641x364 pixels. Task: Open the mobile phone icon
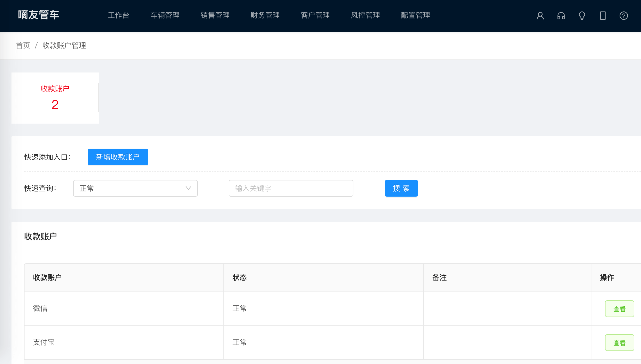click(x=603, y=16)
